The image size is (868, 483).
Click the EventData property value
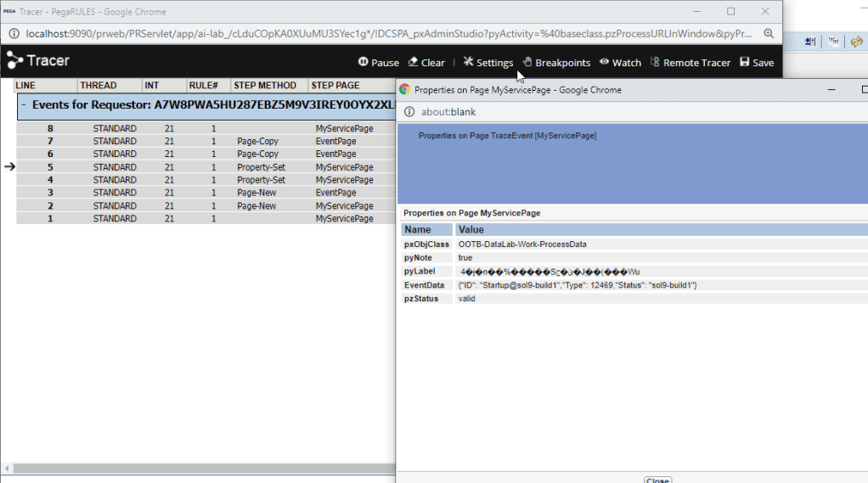[578, 285]
